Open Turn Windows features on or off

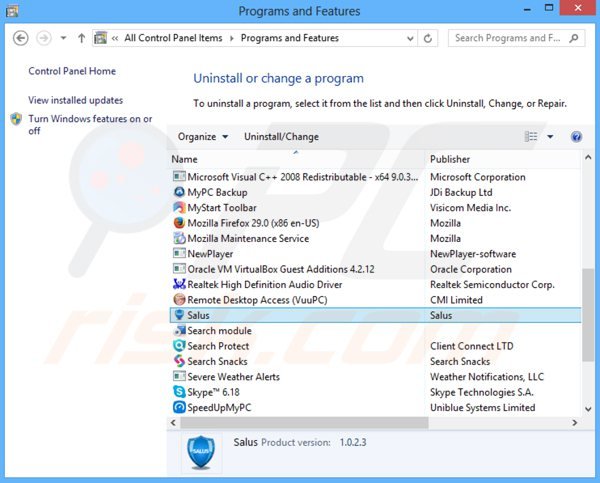90,124
